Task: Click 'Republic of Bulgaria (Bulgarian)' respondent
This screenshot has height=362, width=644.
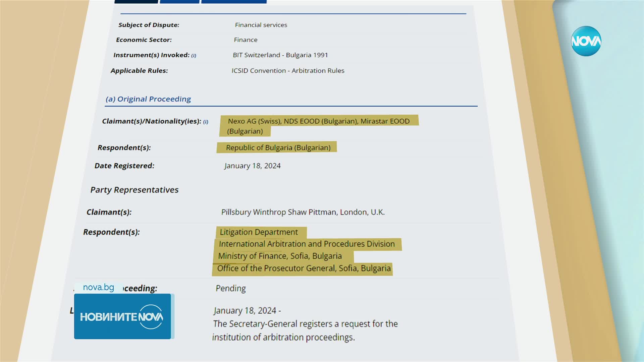Action: click(x=278, y=147)
